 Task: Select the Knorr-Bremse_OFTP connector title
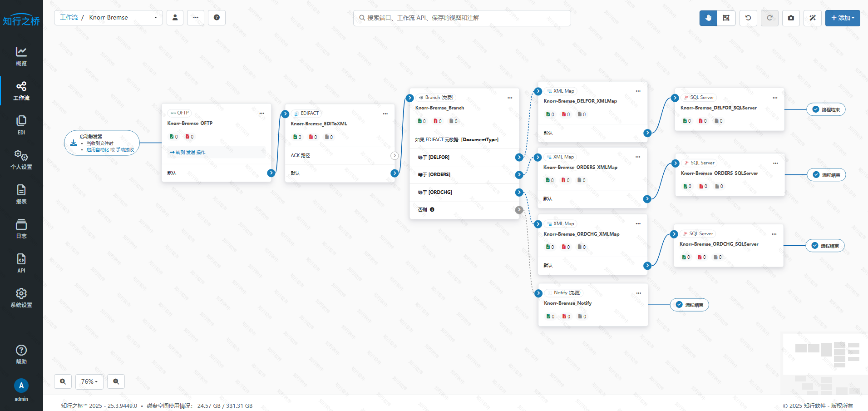click(x=190, y=124)
